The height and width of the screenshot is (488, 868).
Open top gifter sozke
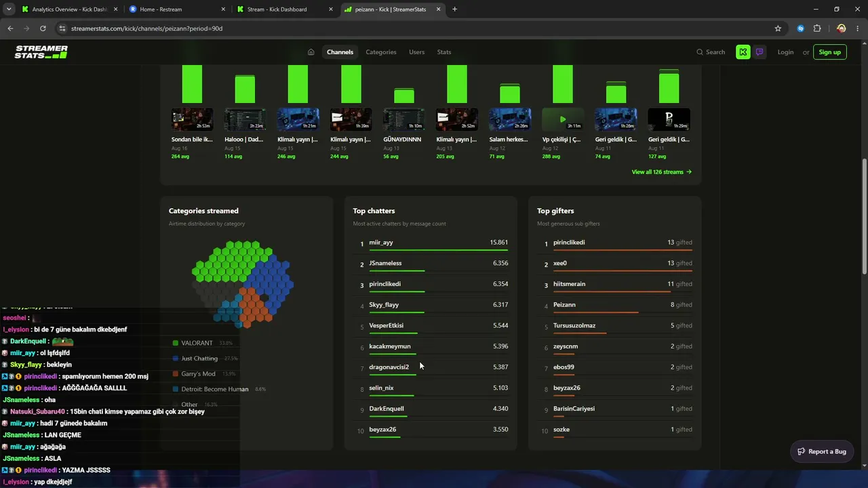[561, 430]
